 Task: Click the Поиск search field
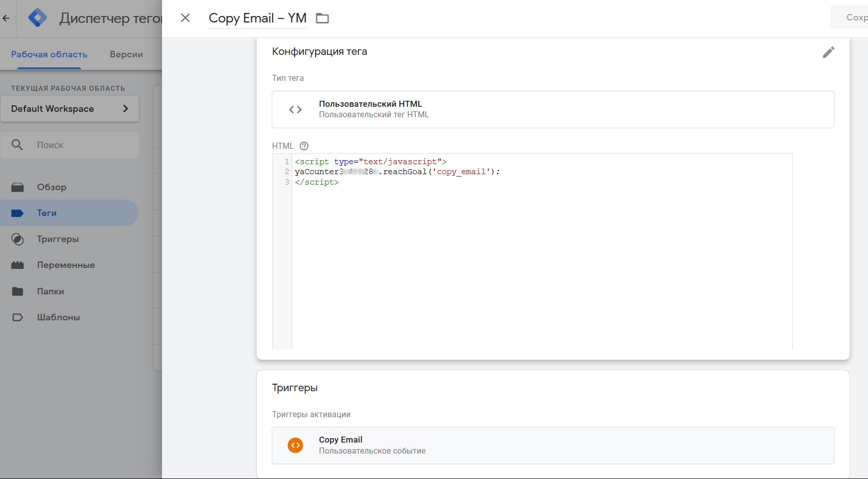pos(69,145)
